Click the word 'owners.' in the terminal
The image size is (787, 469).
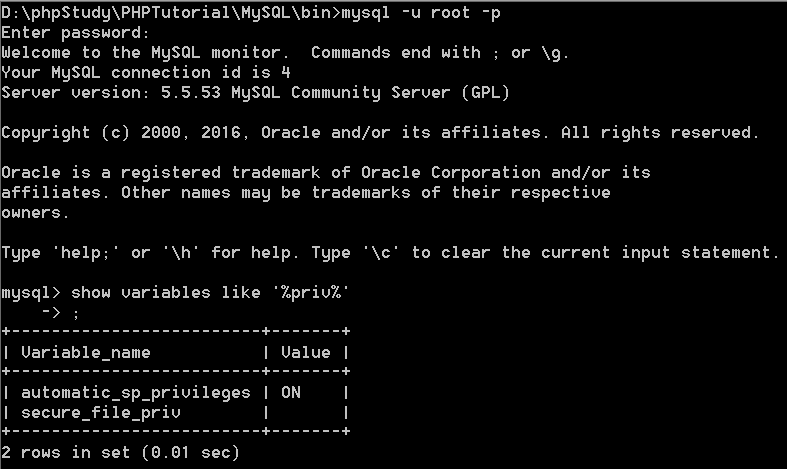[35, 213]
